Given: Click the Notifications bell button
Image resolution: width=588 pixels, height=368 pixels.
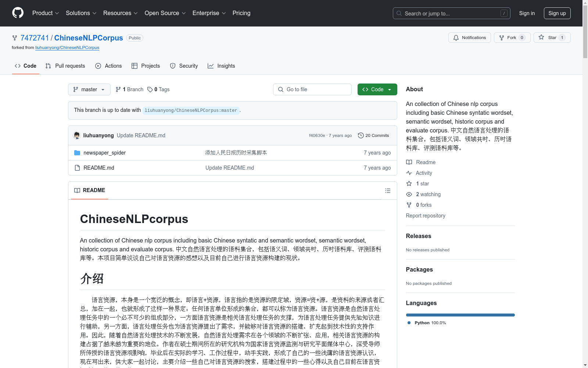Looking at the screenshot, I should tap(469, 38).
